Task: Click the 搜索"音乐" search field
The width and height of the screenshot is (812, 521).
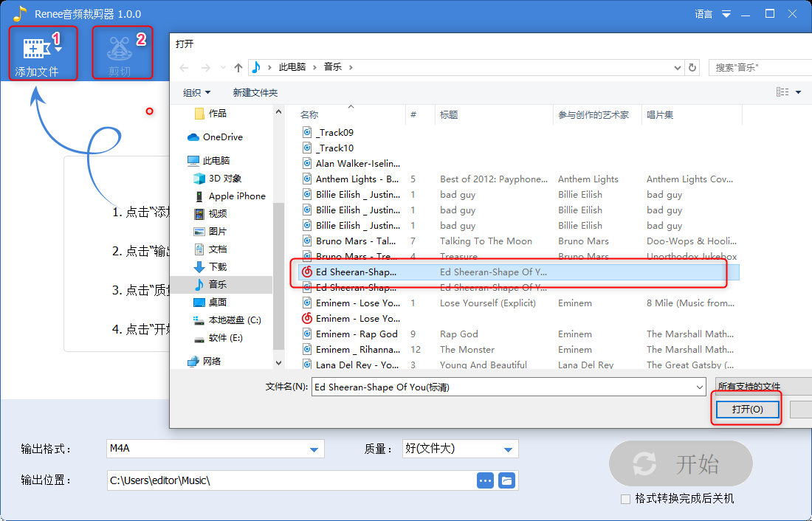Action: (760, 67)
